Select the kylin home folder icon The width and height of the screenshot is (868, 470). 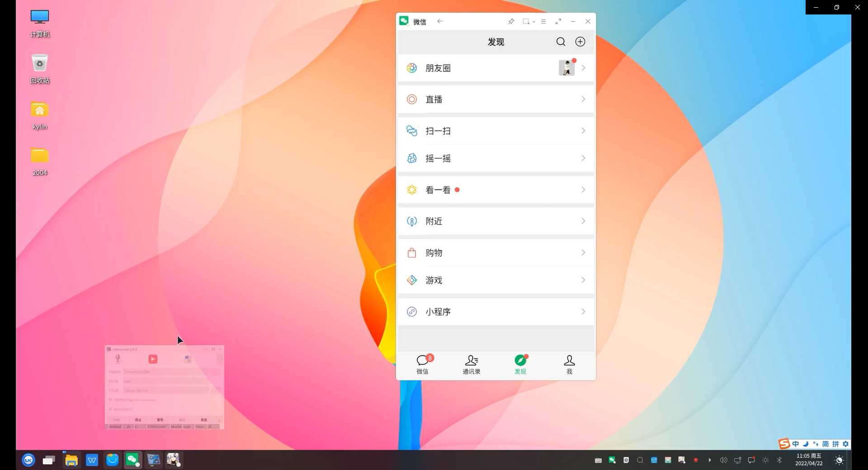(x=40, y=115)
